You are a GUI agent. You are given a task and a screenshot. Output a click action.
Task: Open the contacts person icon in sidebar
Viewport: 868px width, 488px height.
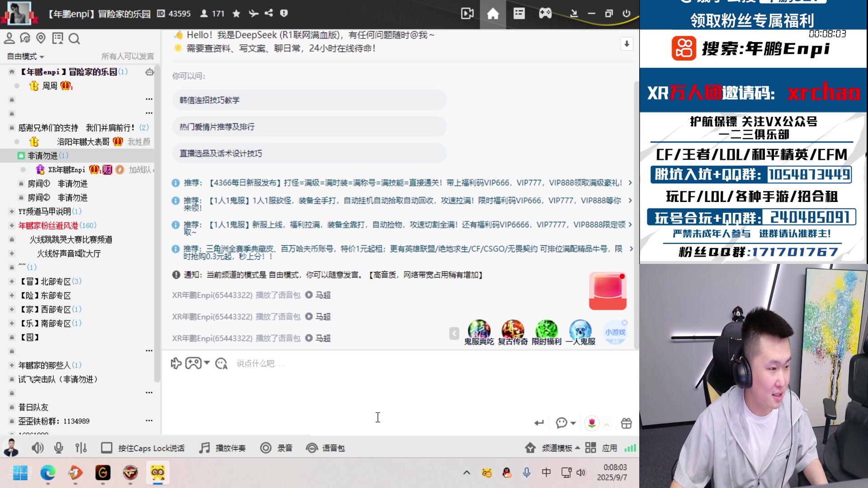(9, 38)
